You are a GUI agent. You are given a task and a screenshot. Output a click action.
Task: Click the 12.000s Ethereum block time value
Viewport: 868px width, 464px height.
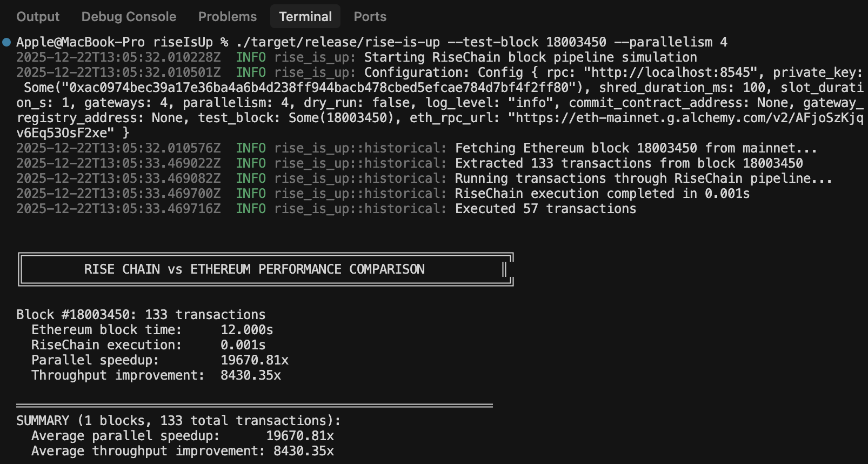coord(246,330)
